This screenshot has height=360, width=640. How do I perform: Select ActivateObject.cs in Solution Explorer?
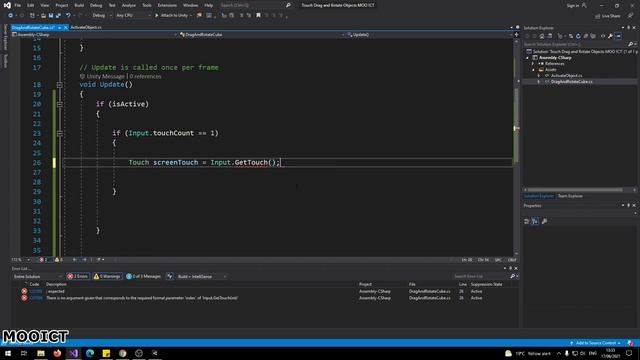566,76
